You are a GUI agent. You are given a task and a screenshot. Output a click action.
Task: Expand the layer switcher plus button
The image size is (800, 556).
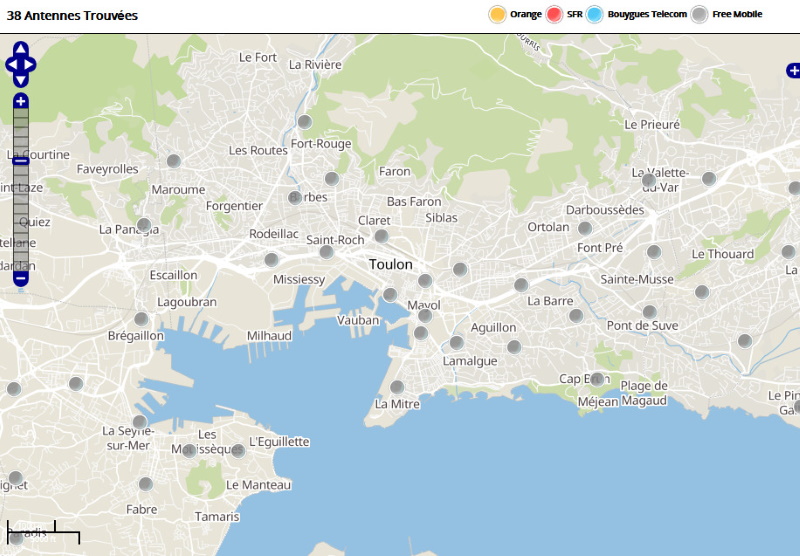(x=793, y=70)
